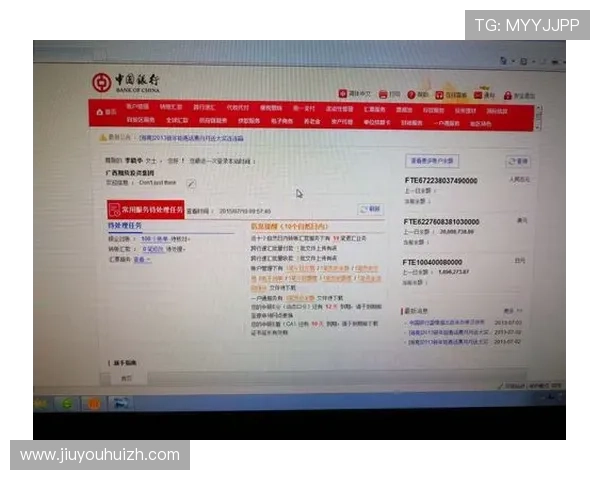Click 刷新 button beside the view time

pos(370,209)
